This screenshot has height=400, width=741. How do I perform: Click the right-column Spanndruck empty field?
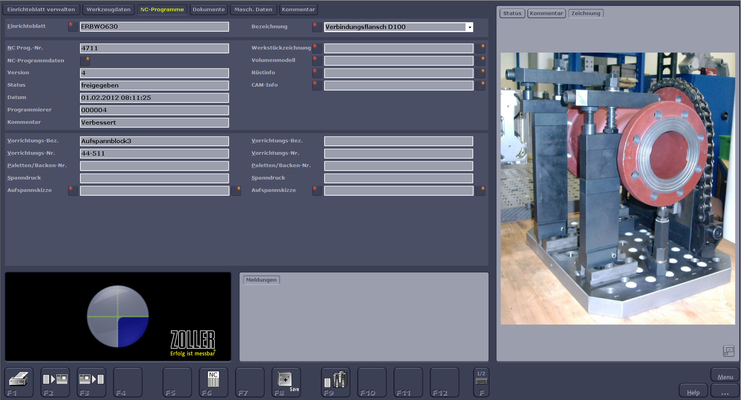tap(399, 178)
